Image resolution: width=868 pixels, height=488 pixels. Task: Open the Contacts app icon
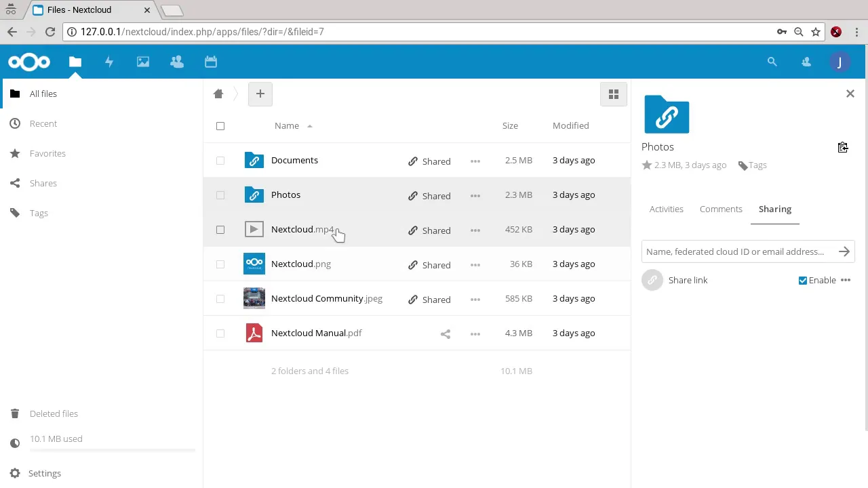coord(177,62)
